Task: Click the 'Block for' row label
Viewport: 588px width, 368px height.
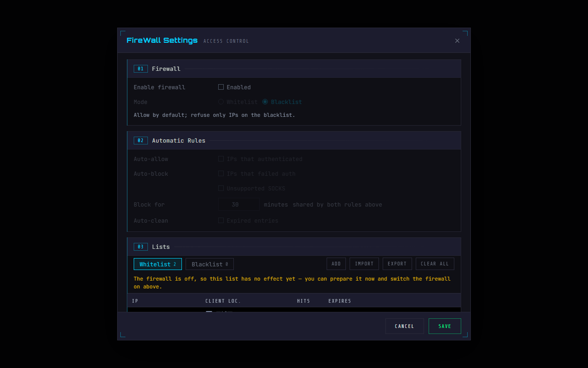Action: 149,204
